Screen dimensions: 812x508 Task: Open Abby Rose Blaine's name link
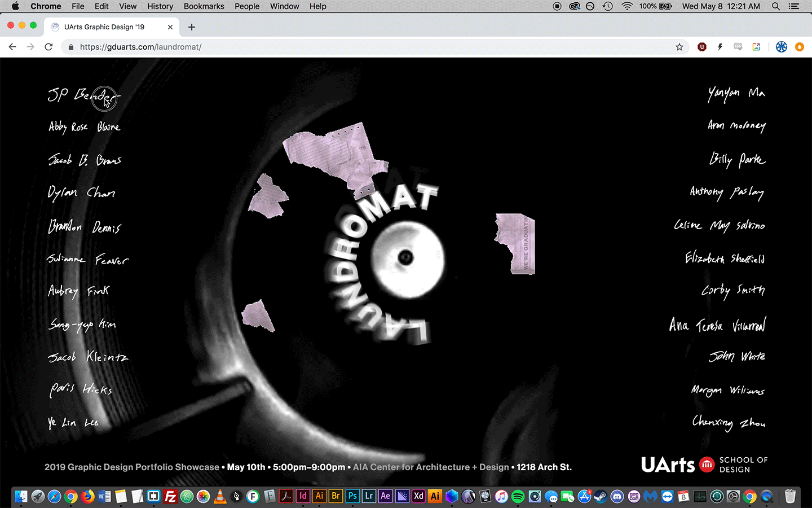85,127
